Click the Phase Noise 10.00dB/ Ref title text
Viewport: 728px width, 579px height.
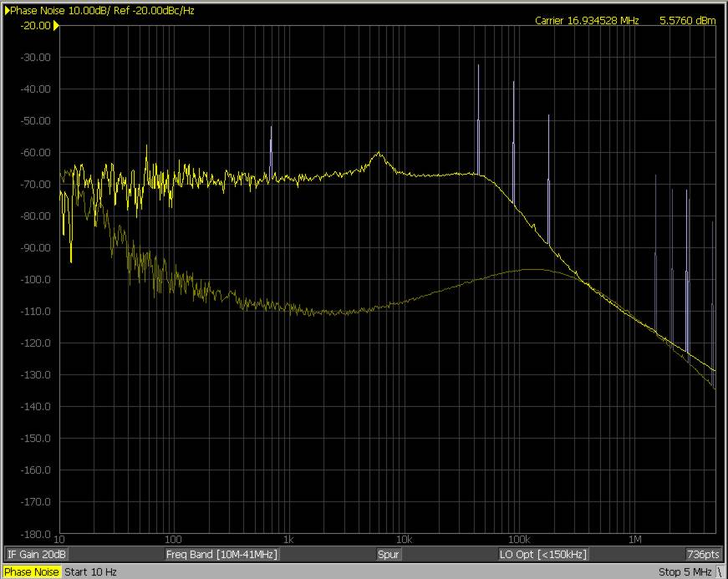(102, 10)
